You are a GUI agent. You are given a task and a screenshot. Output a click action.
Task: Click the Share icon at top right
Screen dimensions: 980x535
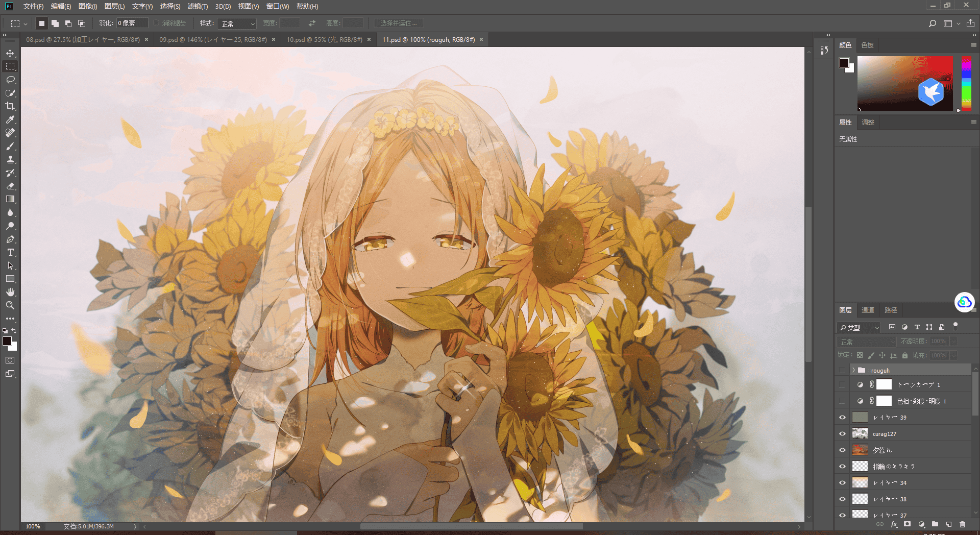click(x=970, y=23)
